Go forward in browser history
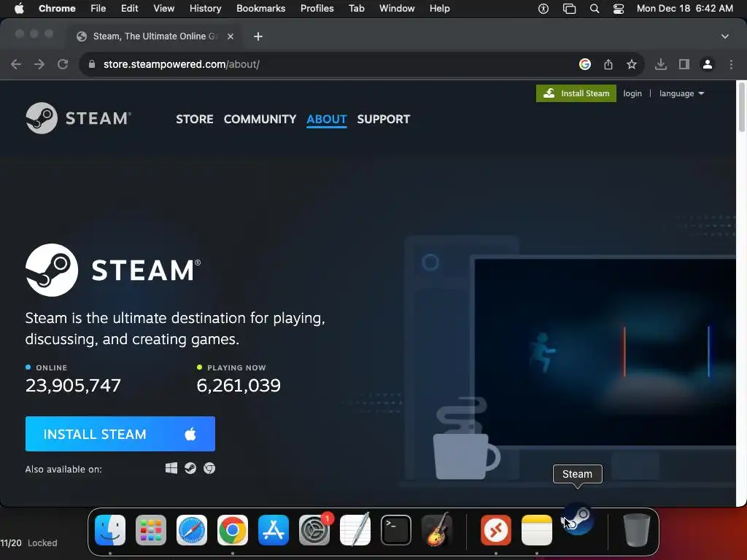This screenshot has height=560, width=747. tap(39, 64)
